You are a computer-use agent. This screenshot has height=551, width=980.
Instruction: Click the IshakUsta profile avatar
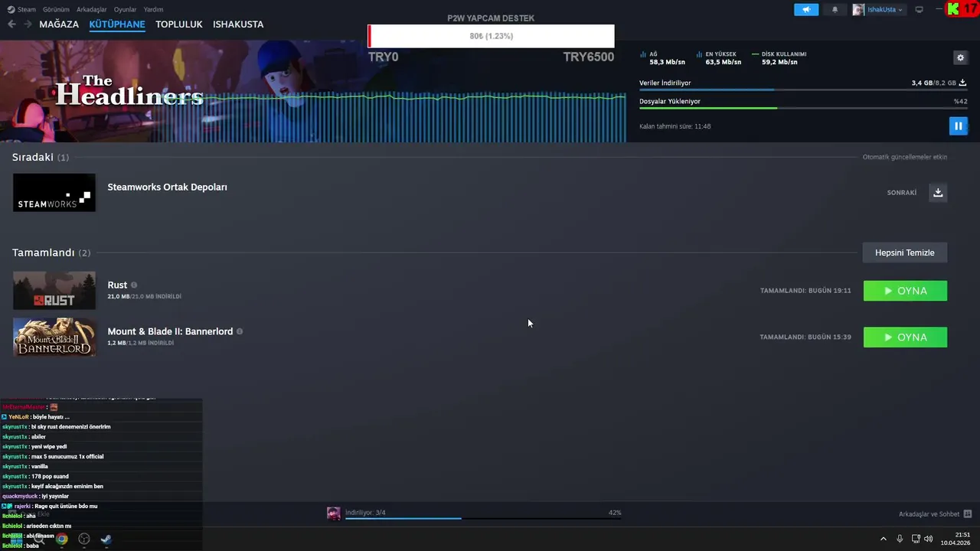pos(858,9)
